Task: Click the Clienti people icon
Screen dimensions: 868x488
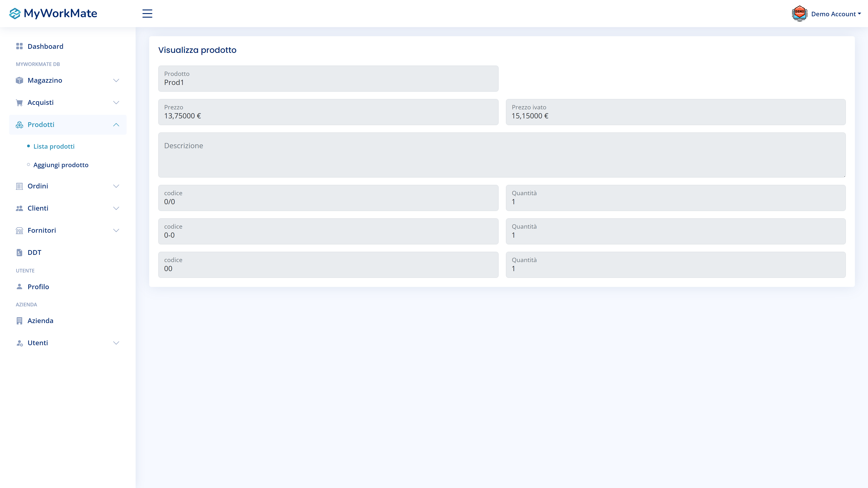Action: (19, 208)
